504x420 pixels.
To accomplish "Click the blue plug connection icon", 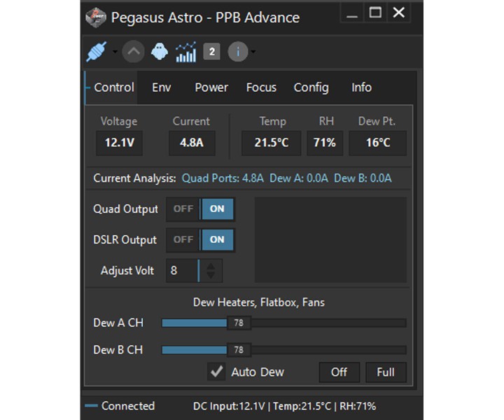I will click(x=94, y=51).
